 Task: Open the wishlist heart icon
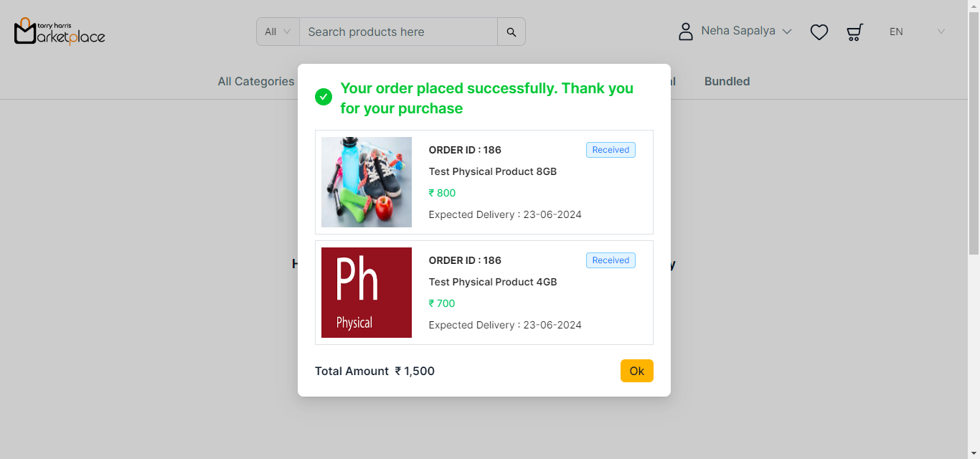coord(819,32)
